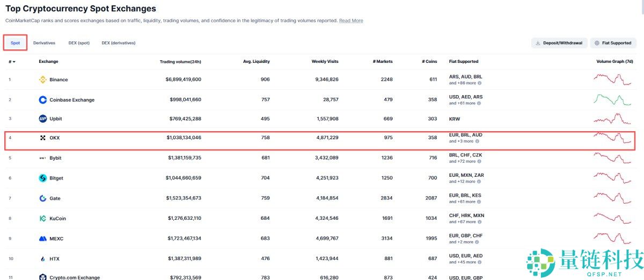Open the HTX exchange link

54,259
